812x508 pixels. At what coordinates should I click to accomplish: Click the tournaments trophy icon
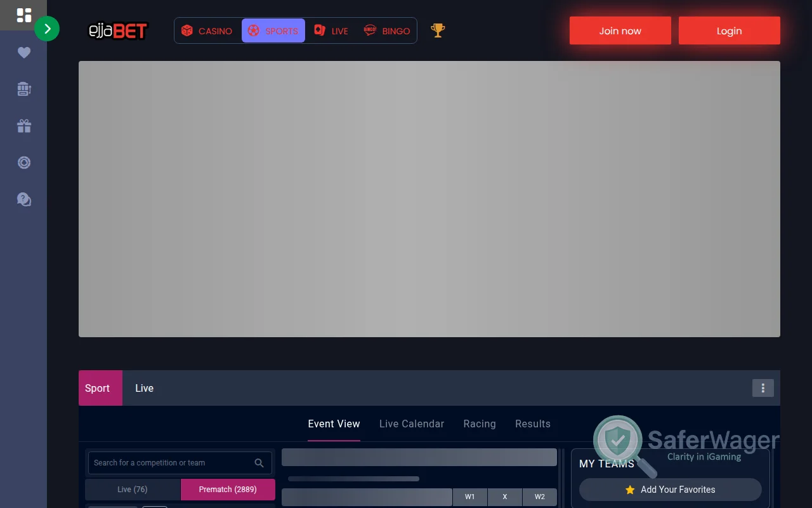click(438, 30)
